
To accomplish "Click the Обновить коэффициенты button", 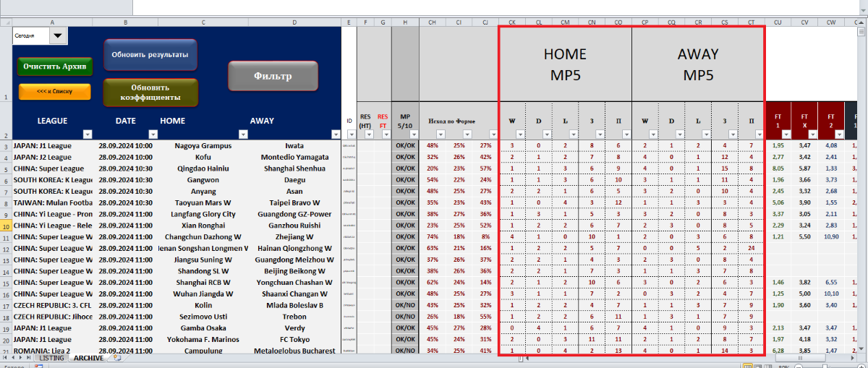I will click(150, 92).
